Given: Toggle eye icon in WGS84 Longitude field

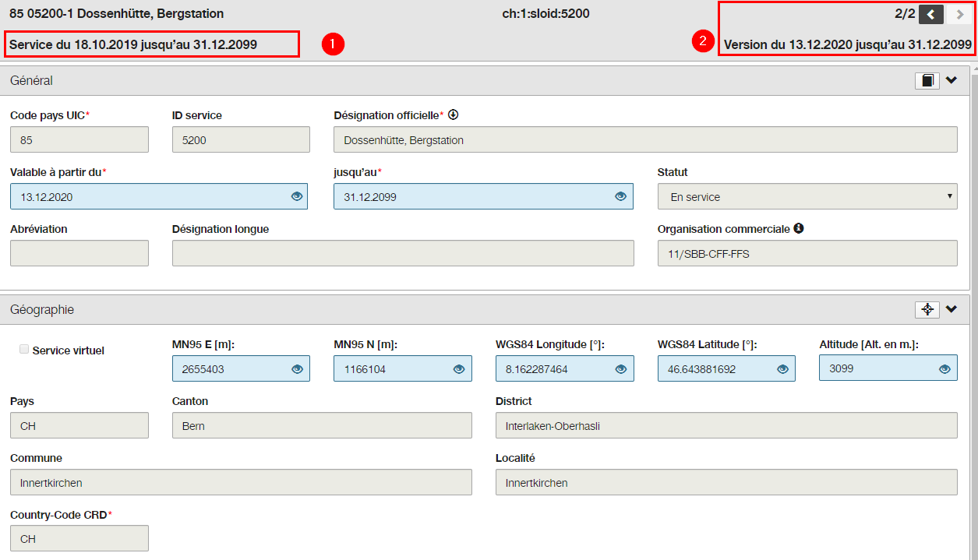Looking at the screenshot, I should pos(621,369).
